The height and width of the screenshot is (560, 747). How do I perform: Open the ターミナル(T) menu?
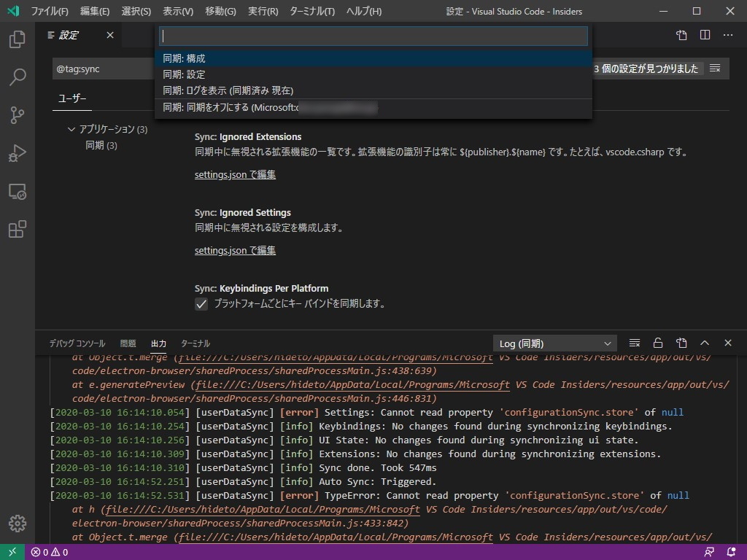coord(312,11)
